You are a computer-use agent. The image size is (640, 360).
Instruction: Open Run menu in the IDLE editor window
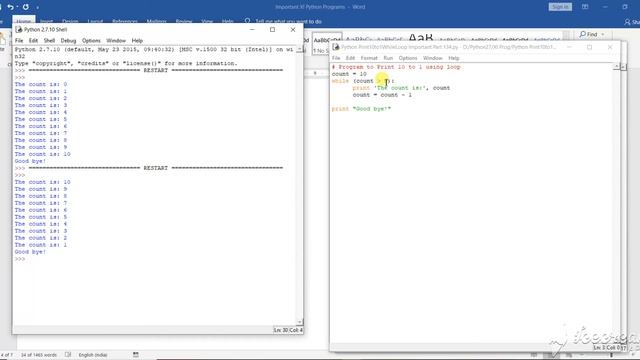(388, 58)
